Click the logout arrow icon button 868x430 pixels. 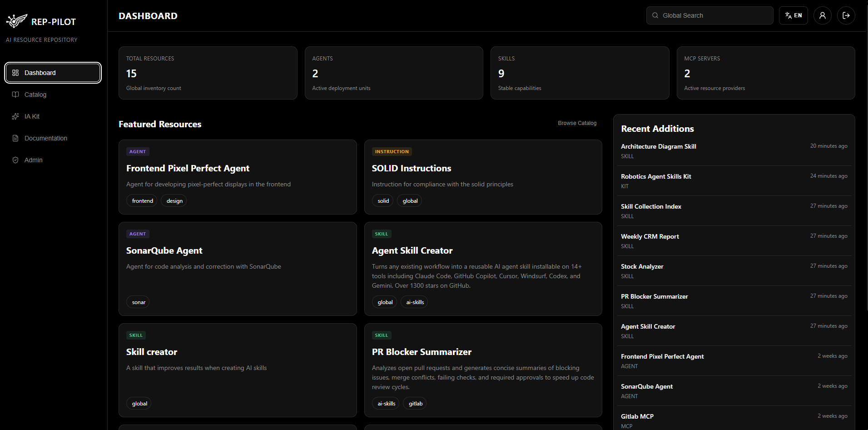(x=846, y=15)
